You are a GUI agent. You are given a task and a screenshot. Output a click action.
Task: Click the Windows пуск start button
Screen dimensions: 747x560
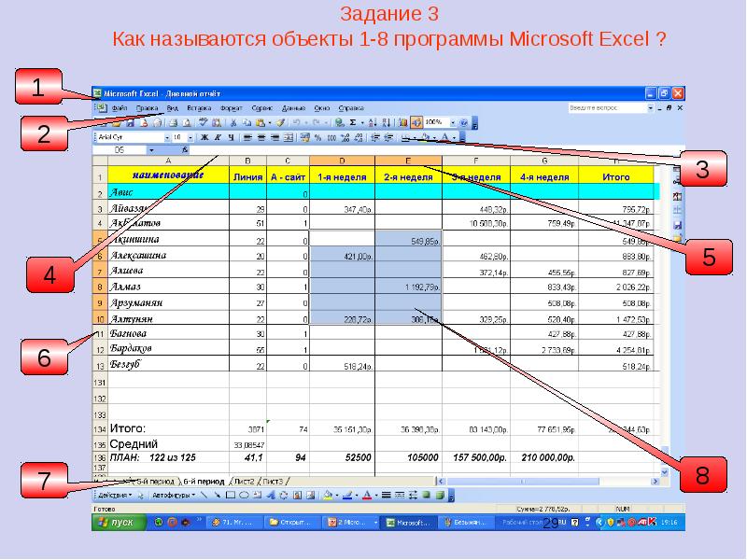116,523
